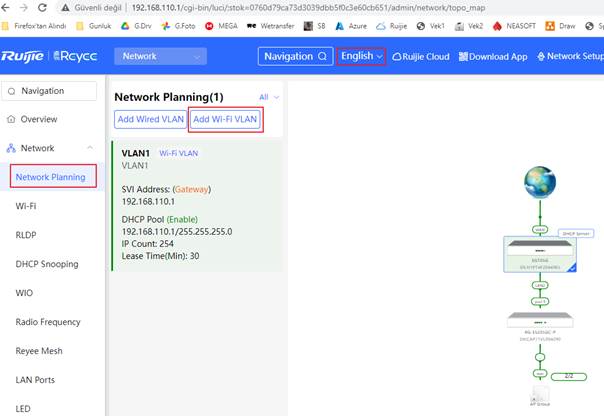Click the AP Group icon in topology

point(539,401)
